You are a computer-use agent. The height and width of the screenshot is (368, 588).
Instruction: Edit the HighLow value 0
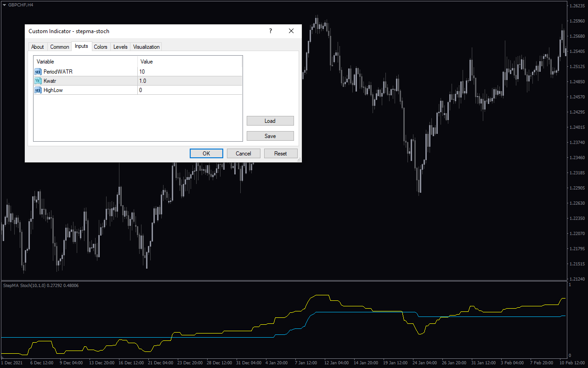click(190, 90)
